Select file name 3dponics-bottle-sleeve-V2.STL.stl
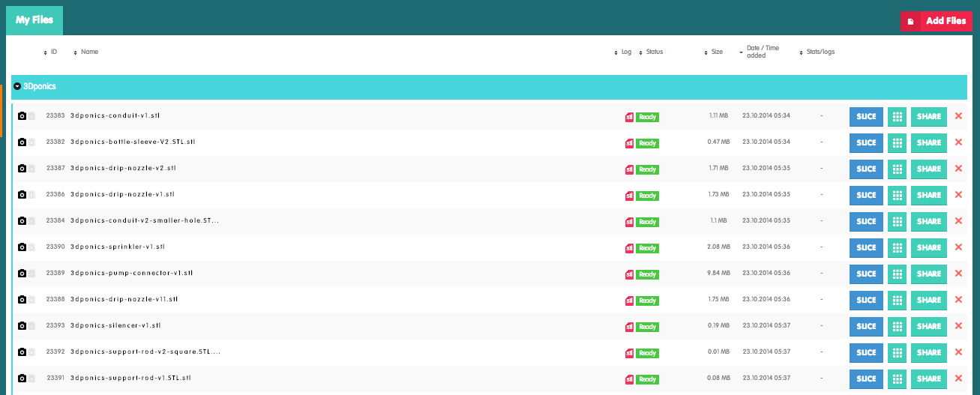The height and width of the screenshot is (395, 980). tap(133, 142)
